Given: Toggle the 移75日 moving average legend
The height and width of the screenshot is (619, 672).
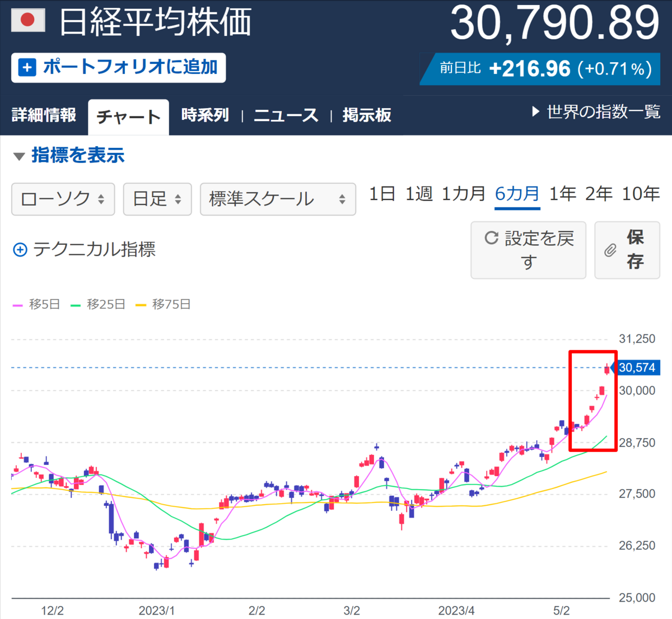Looking at the screenshot, I should coord(163,304).
